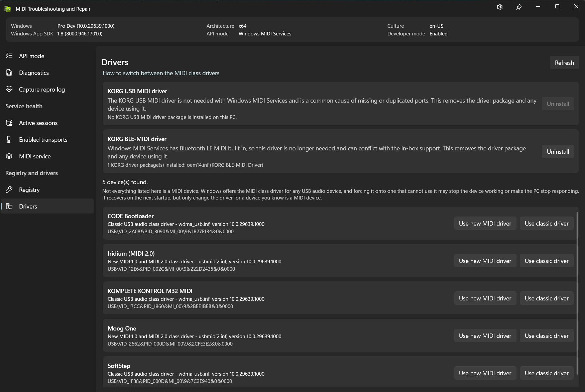Click the USB\VID_2662&PID_000D hardware ID
The height and width of the screenshot is (392, 585).
170,344
